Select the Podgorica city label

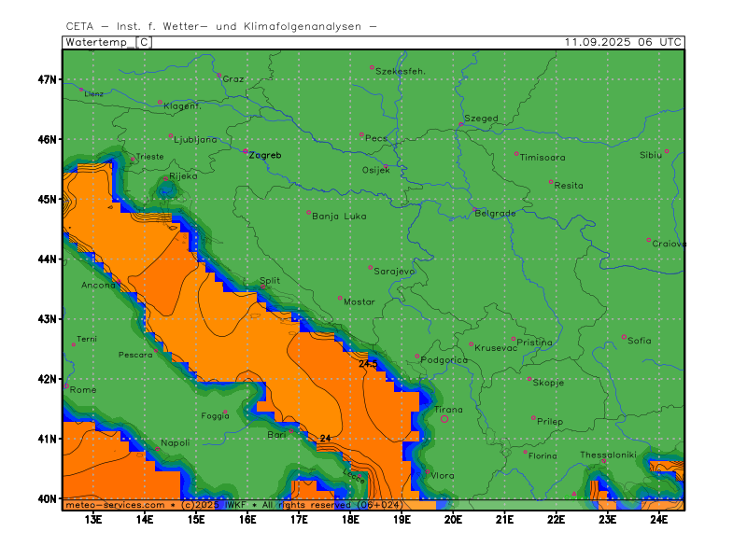pyautogui.click(x=444, y=360)
